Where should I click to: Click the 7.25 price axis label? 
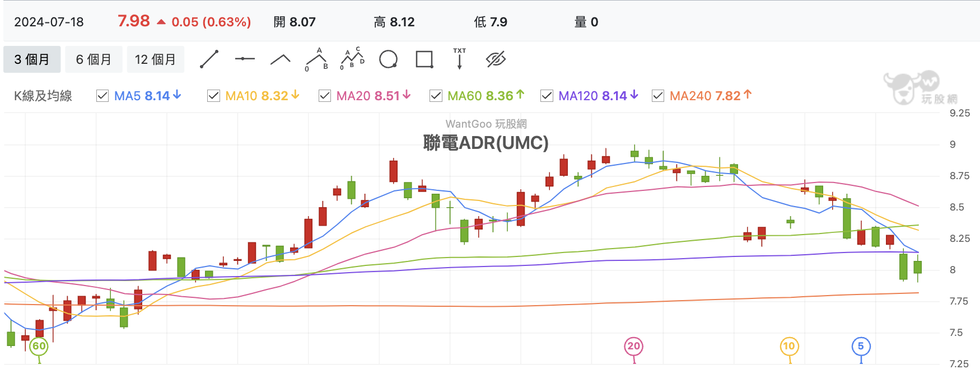click(960, 364)
